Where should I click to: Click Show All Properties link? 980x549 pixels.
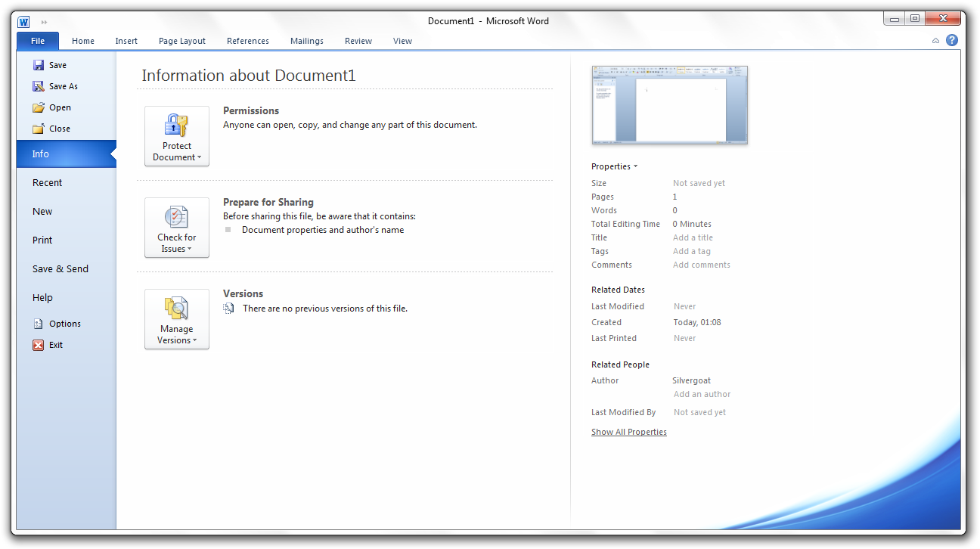point(629,433)
